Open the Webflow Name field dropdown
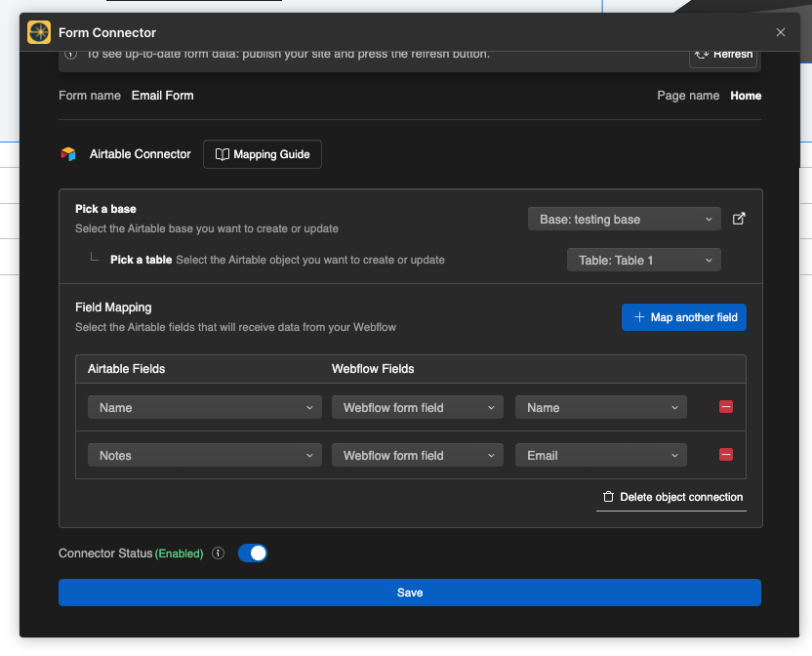Image resolution: width=812 pixels, height=656 pixels. [x=601, y=408]
